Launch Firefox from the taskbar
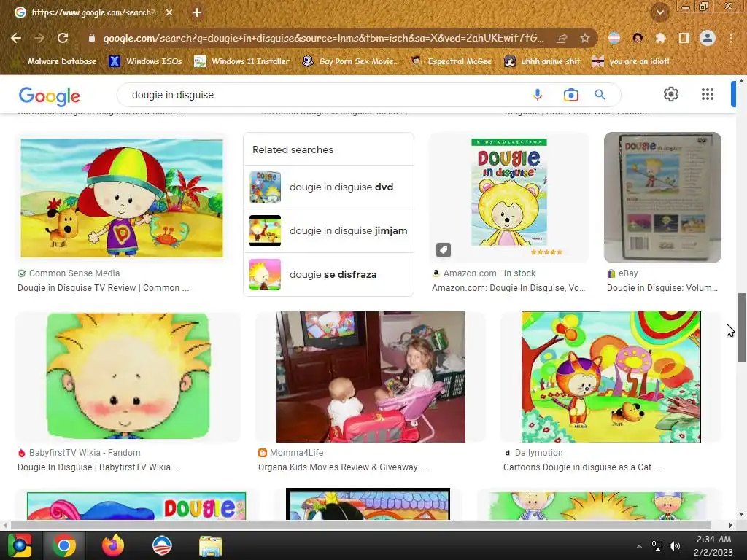This screenshot has width=747, height=560. point(113,545)
